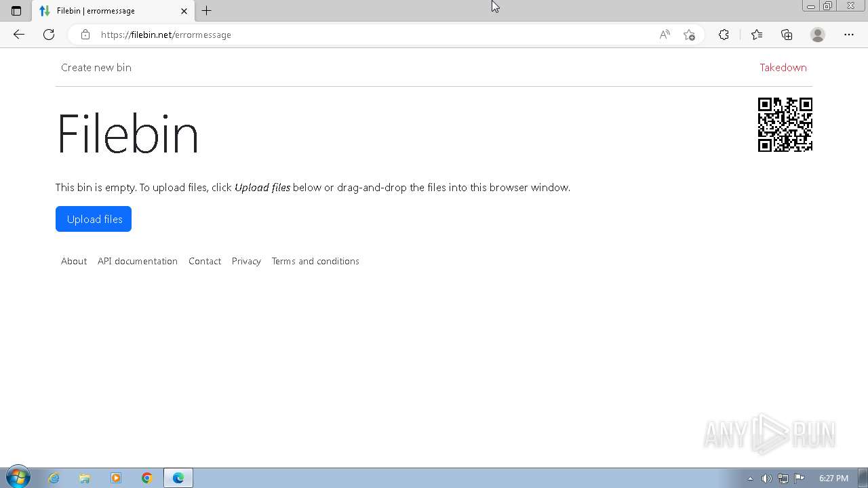Open the Contact footer link
Viewport: 868px width, 488px height.
click(x=205, y=261)
